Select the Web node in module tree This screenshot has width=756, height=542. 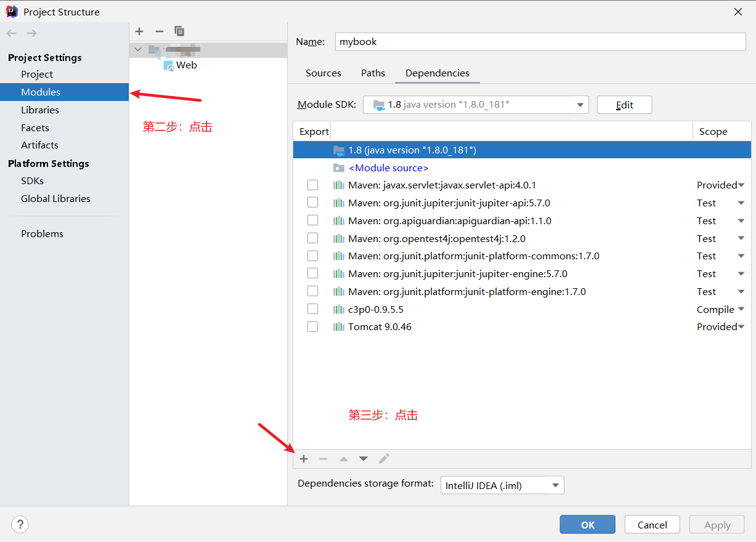coord(187,65)
